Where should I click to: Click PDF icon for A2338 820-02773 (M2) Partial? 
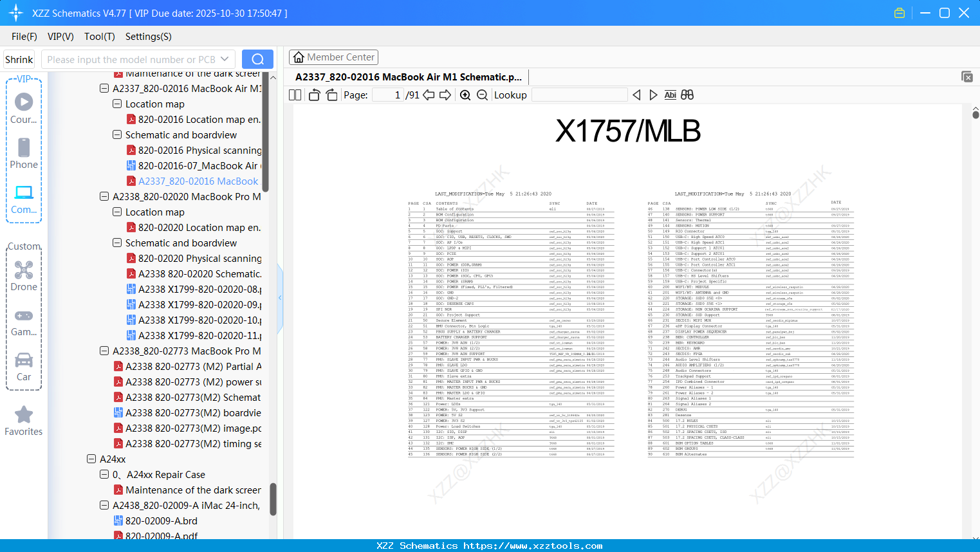pos(118,367)
